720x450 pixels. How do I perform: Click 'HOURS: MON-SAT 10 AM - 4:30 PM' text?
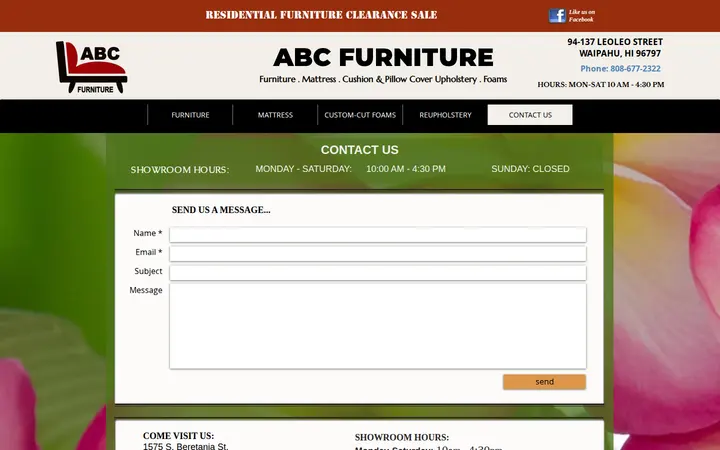[601, 84]
